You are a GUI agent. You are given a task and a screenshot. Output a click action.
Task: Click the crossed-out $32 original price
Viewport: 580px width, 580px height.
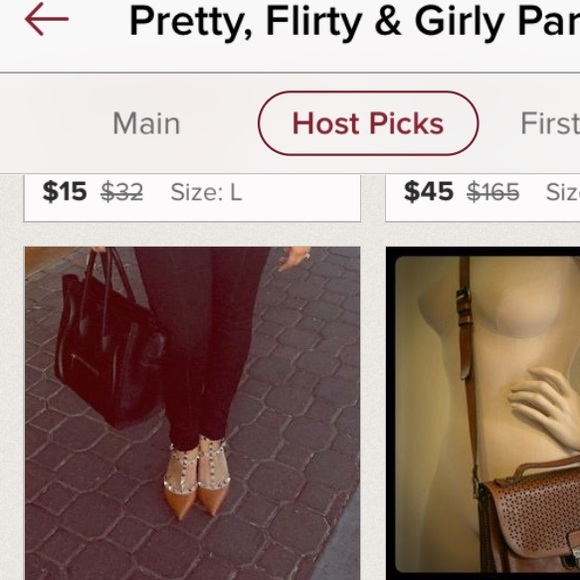[x=122, y=192]
